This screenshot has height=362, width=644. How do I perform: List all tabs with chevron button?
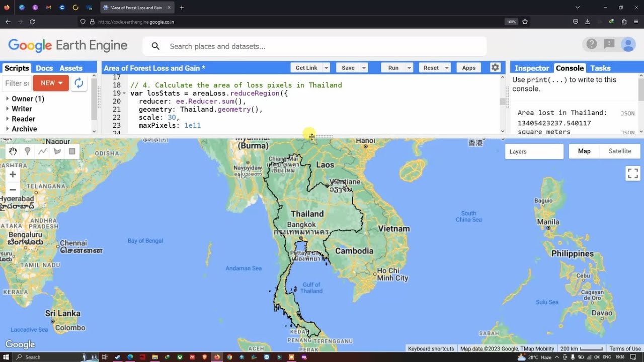[x=578, y=8]
